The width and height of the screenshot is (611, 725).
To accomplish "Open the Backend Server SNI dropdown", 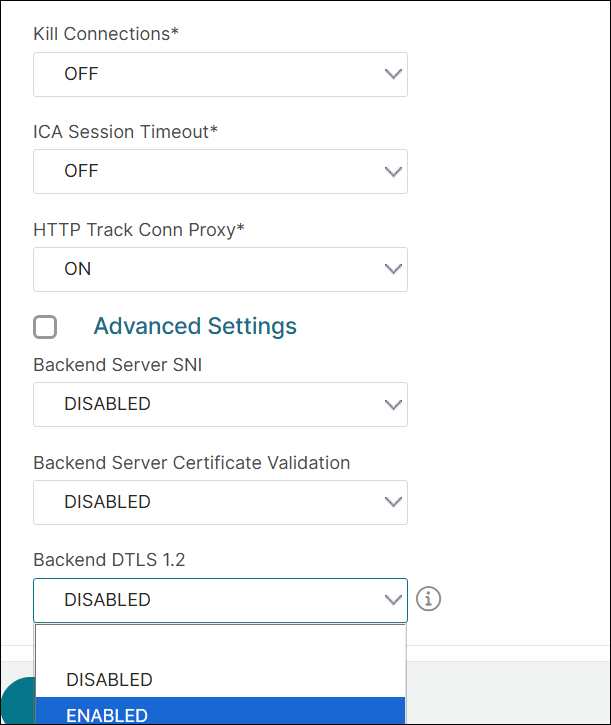I will [220, 405].
